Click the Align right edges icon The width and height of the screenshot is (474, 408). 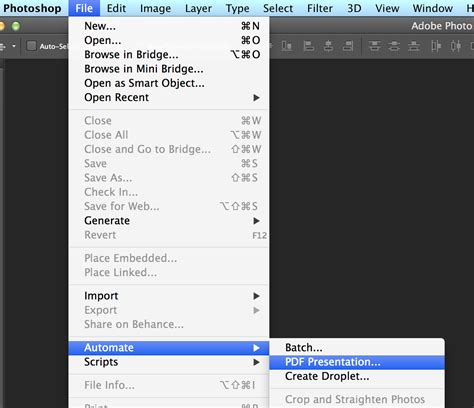click(348, 46)
